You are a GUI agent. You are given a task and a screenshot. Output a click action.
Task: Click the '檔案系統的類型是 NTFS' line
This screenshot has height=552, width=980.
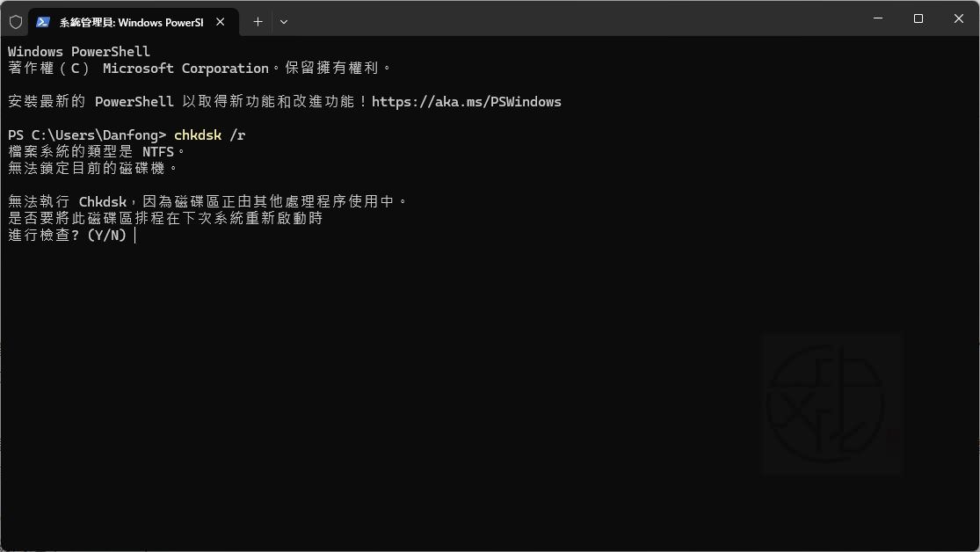(x=97, y=152)
